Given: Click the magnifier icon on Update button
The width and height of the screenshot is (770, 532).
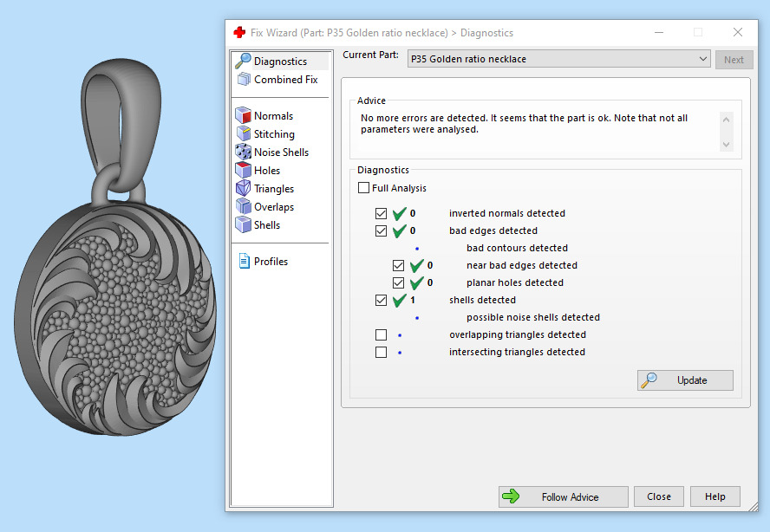Looking at the screenshot, I should tap(649, 380).
